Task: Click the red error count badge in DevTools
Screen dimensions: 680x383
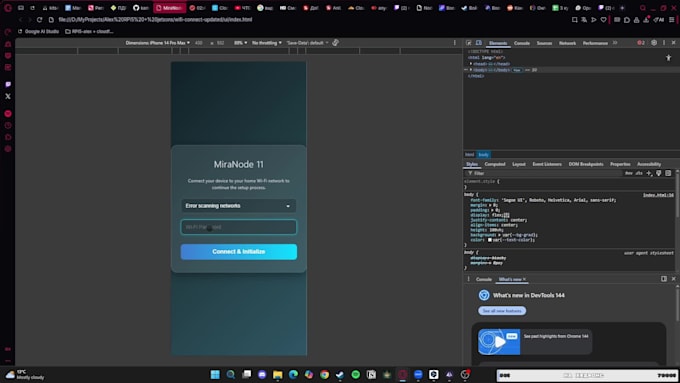Action: (x=641, y=43)
